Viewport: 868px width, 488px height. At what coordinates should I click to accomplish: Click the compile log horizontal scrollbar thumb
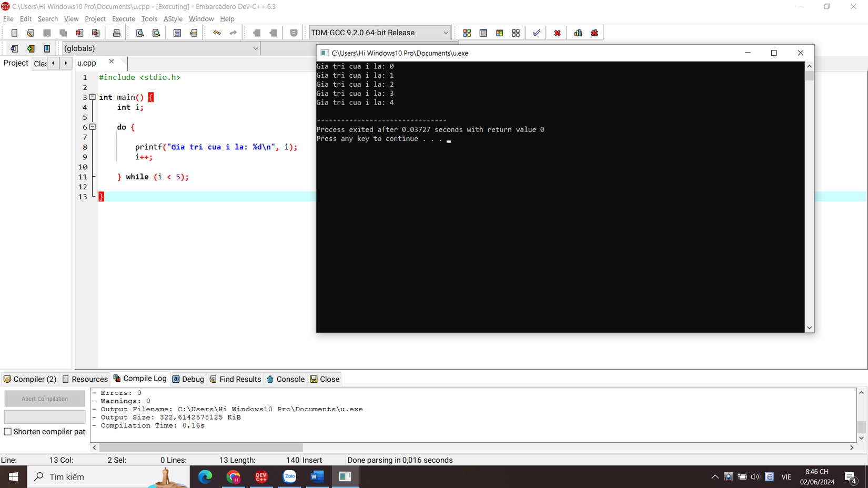[201, 448]
